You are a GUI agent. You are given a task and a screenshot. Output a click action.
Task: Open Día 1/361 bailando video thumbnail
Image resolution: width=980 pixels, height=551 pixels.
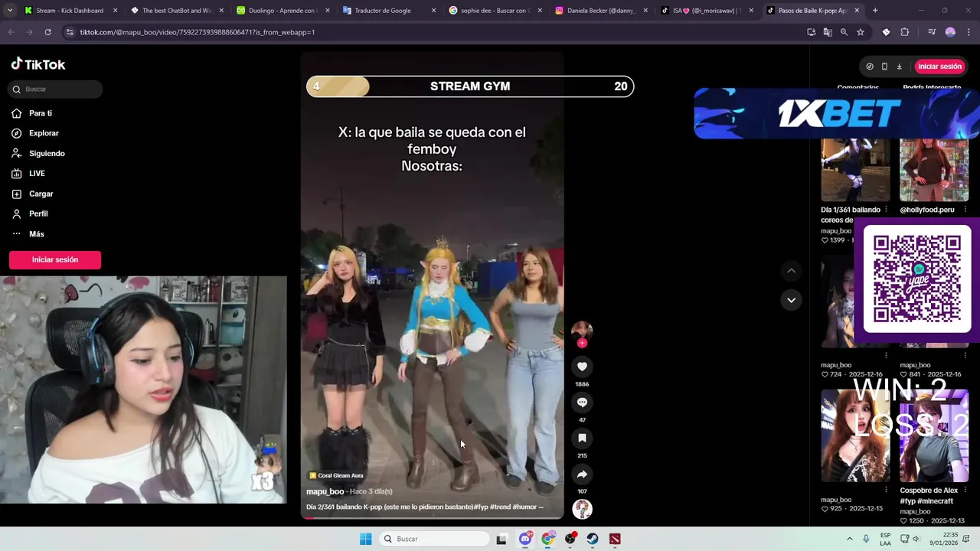(x=855, y=169)
